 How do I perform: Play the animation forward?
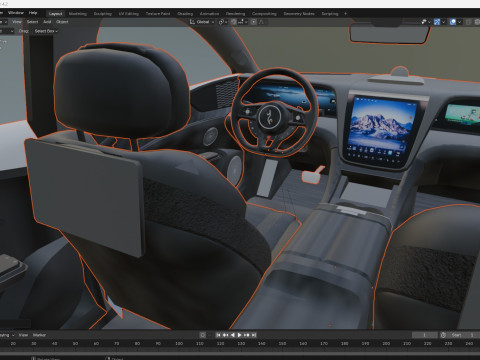[x=239, y=335]
